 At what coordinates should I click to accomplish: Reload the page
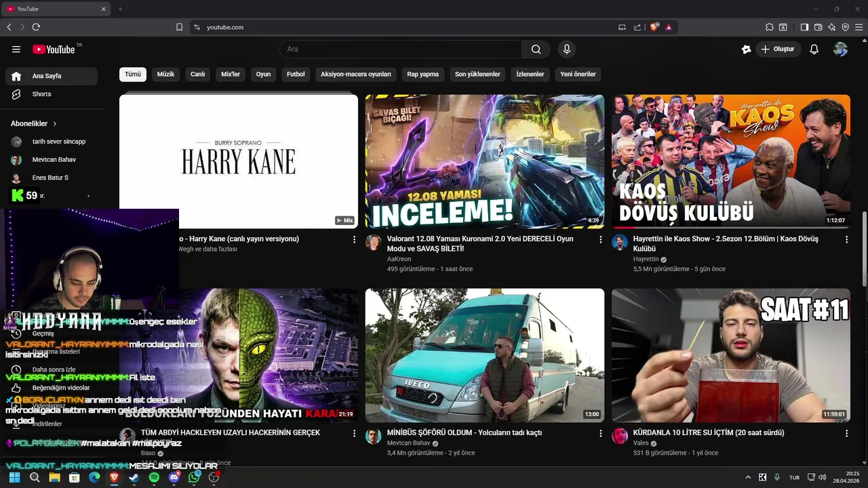[36, 27]
